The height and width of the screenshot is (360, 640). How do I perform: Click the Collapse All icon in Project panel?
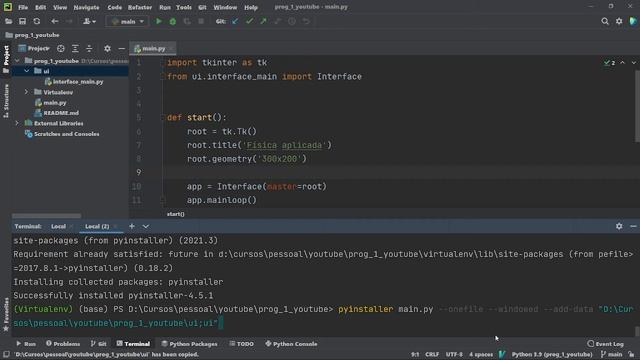coord(89,49)
